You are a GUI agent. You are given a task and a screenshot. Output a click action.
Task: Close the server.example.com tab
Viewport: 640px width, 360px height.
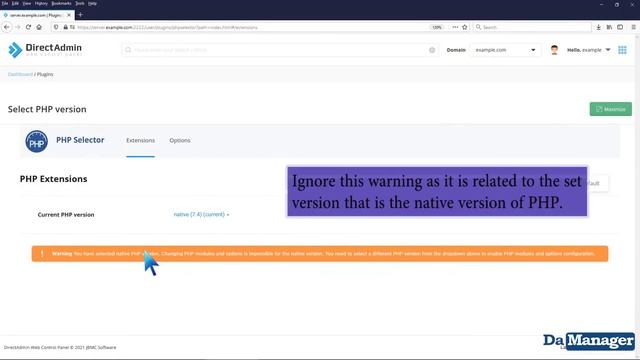(69, 15)
